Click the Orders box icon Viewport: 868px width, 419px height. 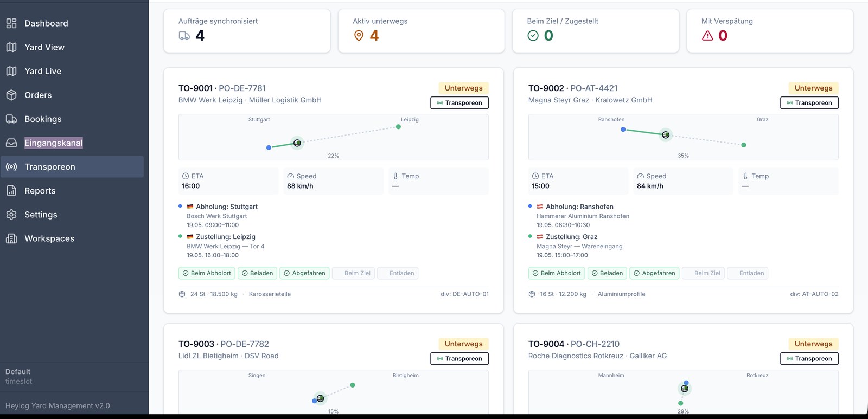click(x=11, y=95)
